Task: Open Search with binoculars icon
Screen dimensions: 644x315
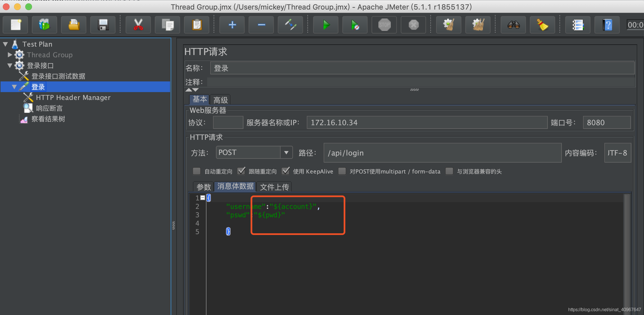Action: [x=513, y=25]
